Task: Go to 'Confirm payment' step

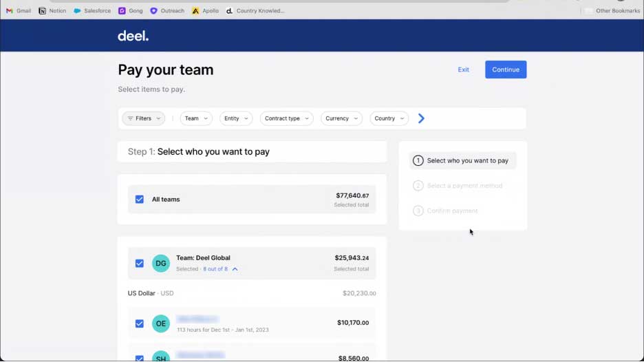Action: point(445,211)
